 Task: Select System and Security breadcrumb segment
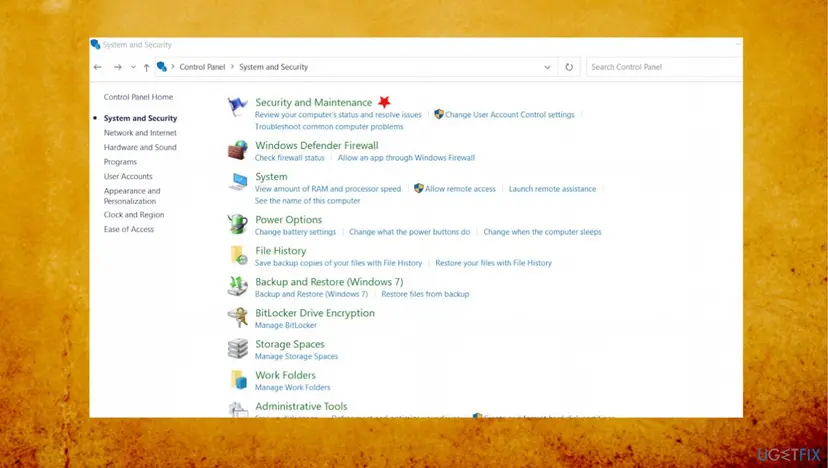[x=274, y=67]
